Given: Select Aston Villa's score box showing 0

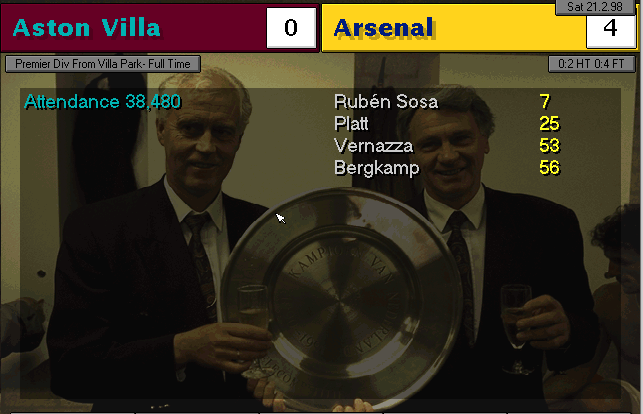Looking at the screenshot, I should pyautogui.click(x=291, y=28).
